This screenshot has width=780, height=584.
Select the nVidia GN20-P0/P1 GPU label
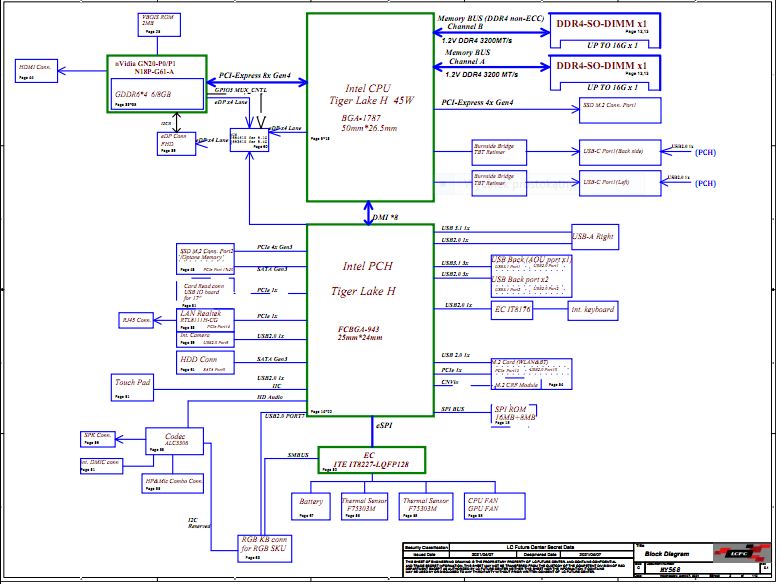(x=145, y=68)
